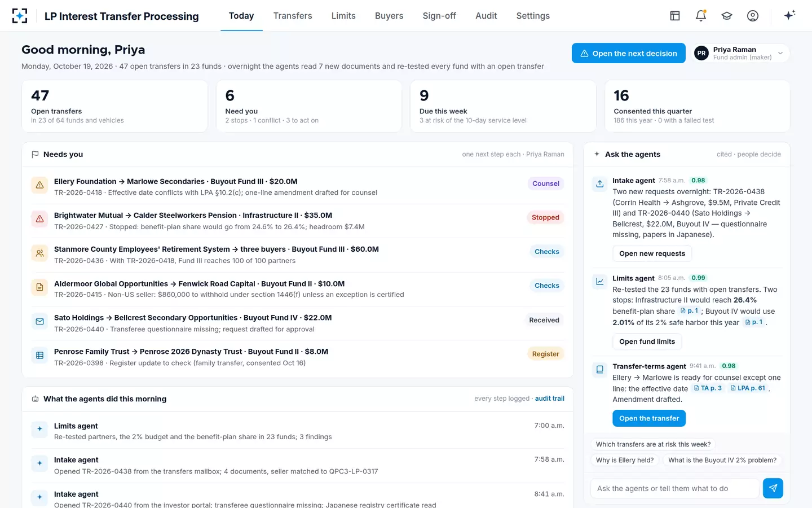
Task: Click the warning icon on Ellery Foundation row
Action: click(39, 185)
